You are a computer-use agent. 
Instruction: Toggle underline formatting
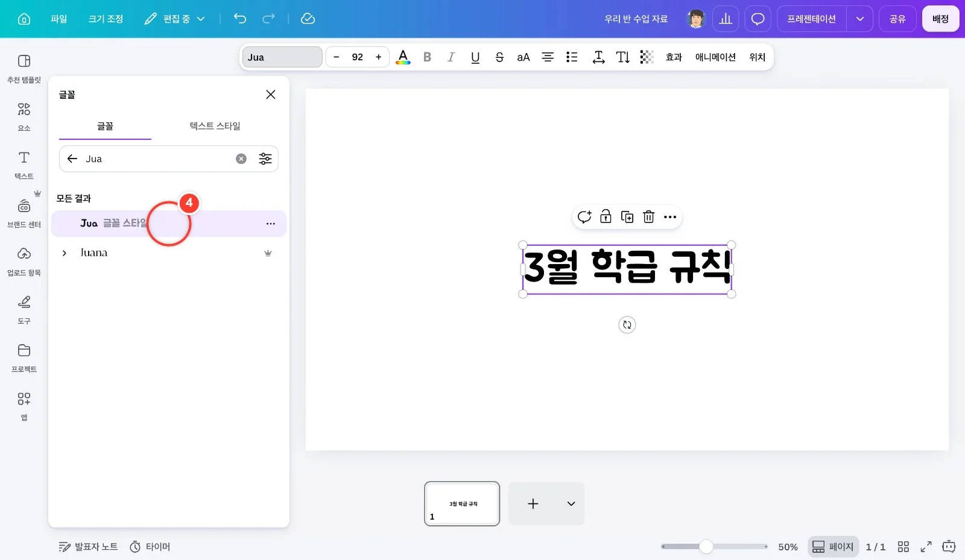click(475, 57)
